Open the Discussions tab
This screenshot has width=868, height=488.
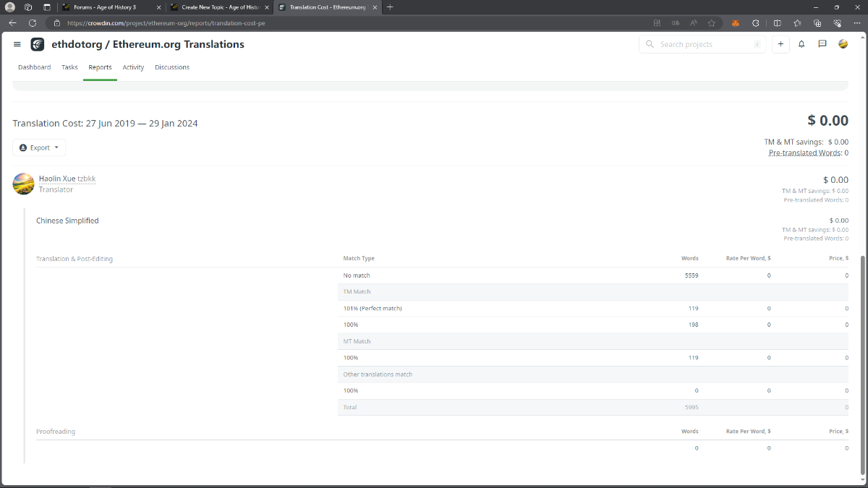172,67
